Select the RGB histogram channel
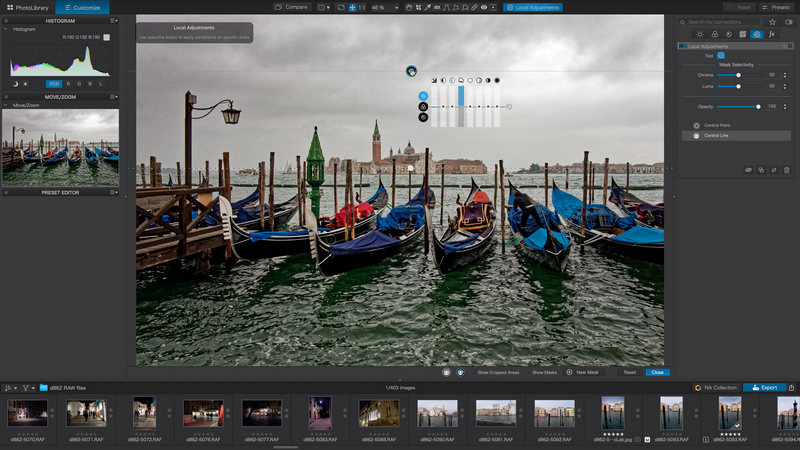Screen dimensions: 800x450 (x=54, y=84)
